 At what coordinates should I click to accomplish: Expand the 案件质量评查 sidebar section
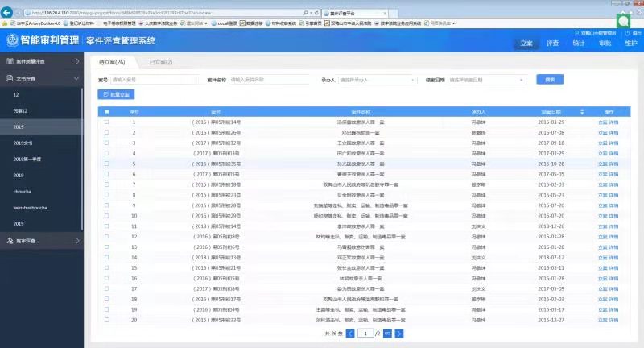click(77, 61)
